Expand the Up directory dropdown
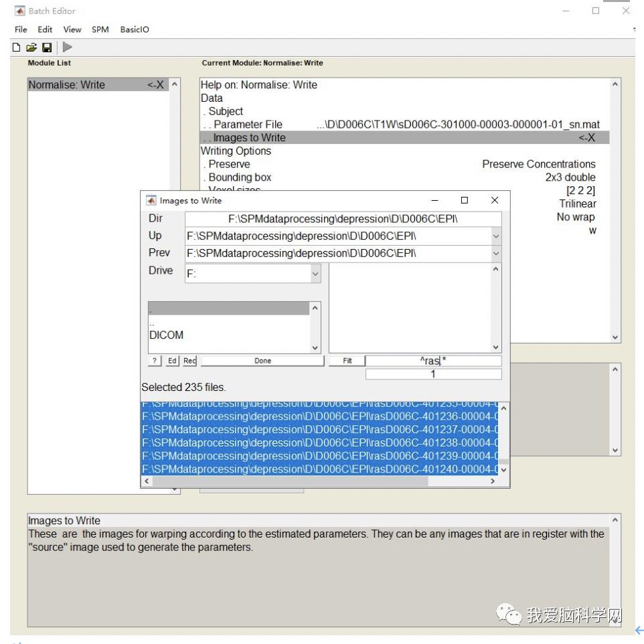The image size is (644, 644). (x=496, y=236)
